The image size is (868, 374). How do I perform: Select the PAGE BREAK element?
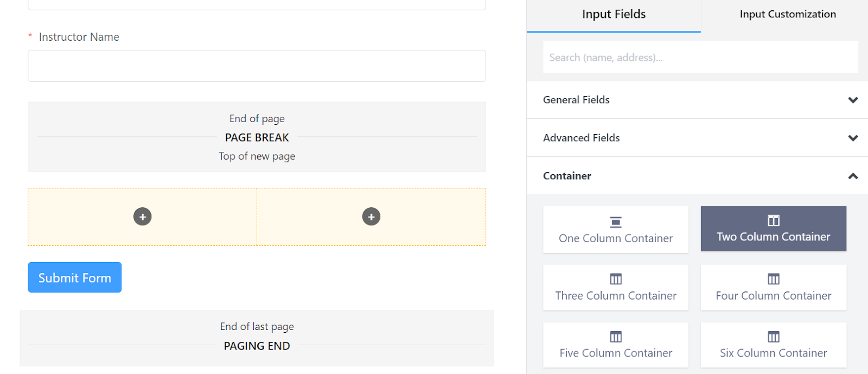coord(257,137)
